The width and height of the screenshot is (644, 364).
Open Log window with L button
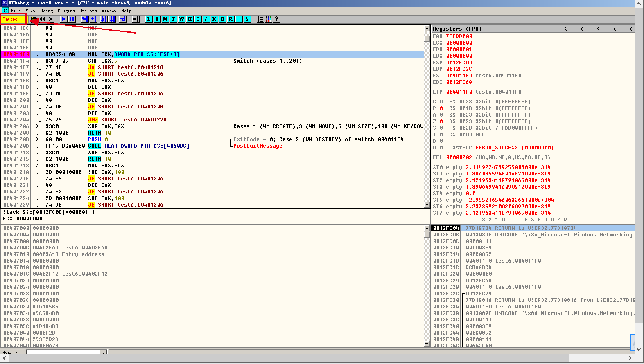149,19
